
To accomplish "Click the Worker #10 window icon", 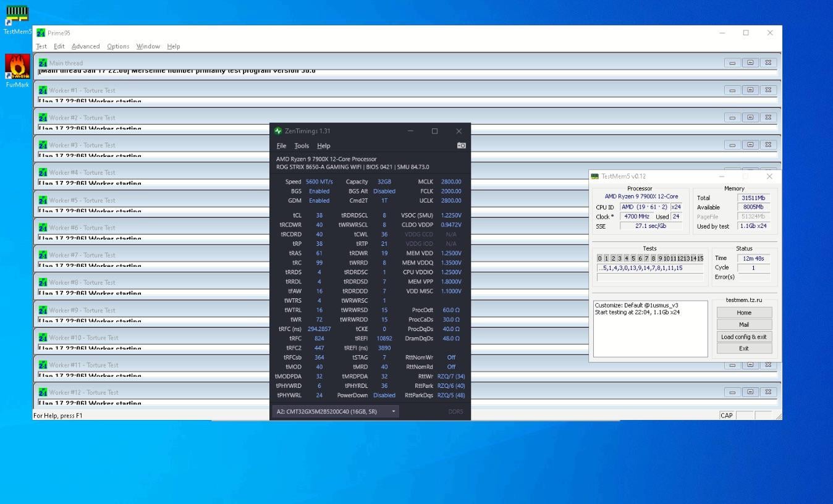I will coord(43,337).
